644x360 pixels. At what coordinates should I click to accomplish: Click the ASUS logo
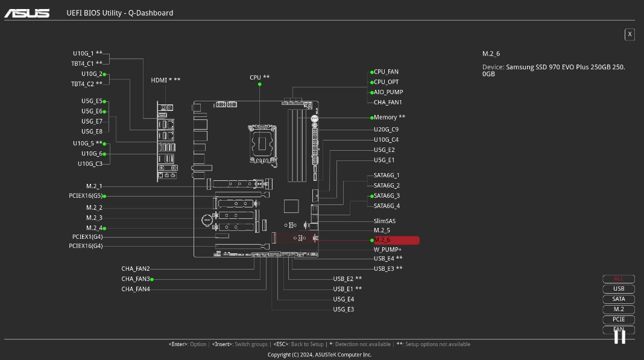click(27, 13)
